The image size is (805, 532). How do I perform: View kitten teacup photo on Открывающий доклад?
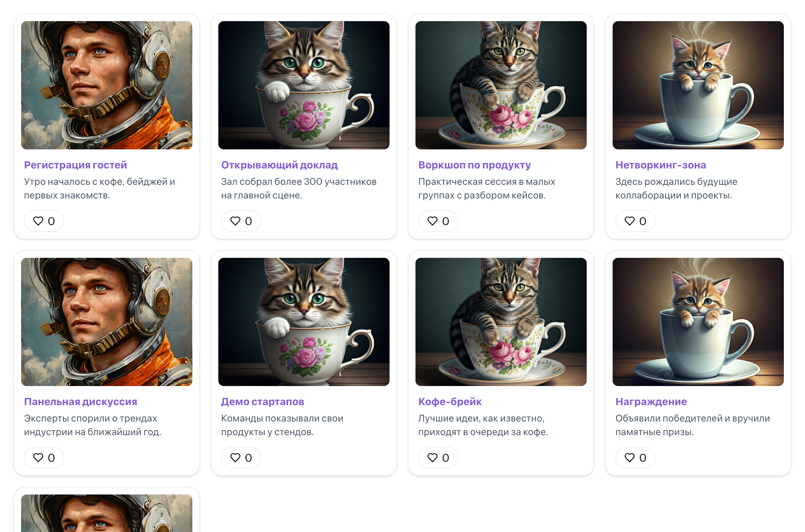tap(304, 85)
